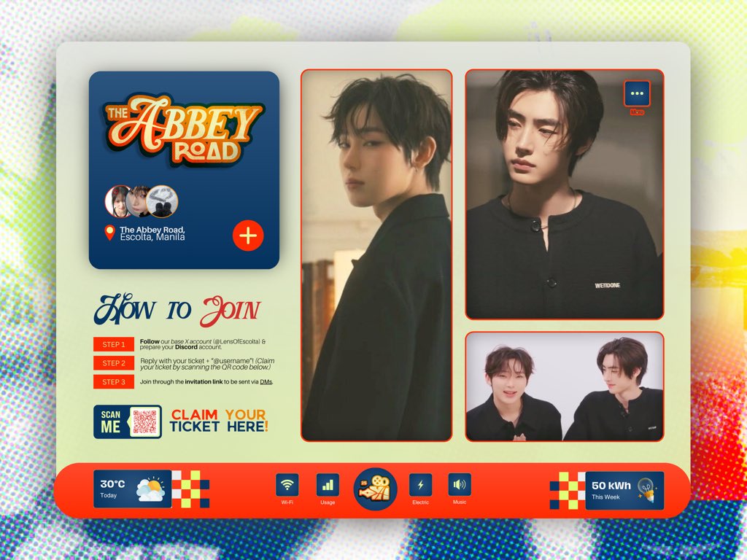Click the light bulb icon in energy widget
This screenshot has width=747, height=560.
point(646,491)
